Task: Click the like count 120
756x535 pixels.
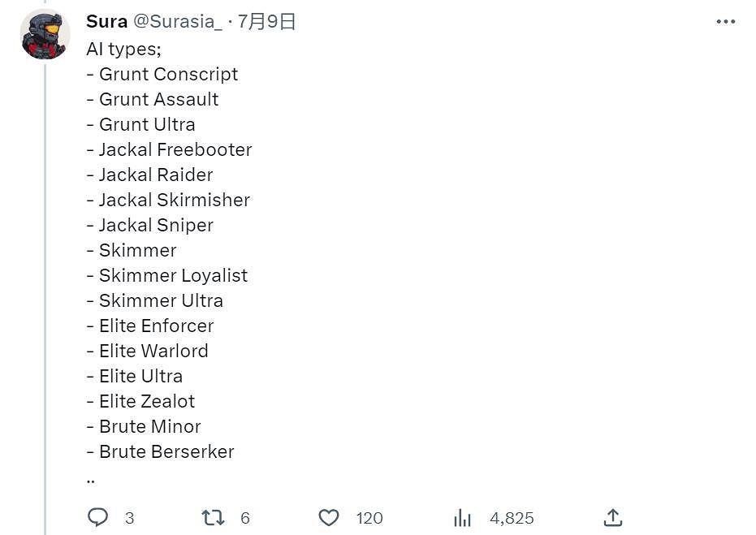Action: pos(369,518)
